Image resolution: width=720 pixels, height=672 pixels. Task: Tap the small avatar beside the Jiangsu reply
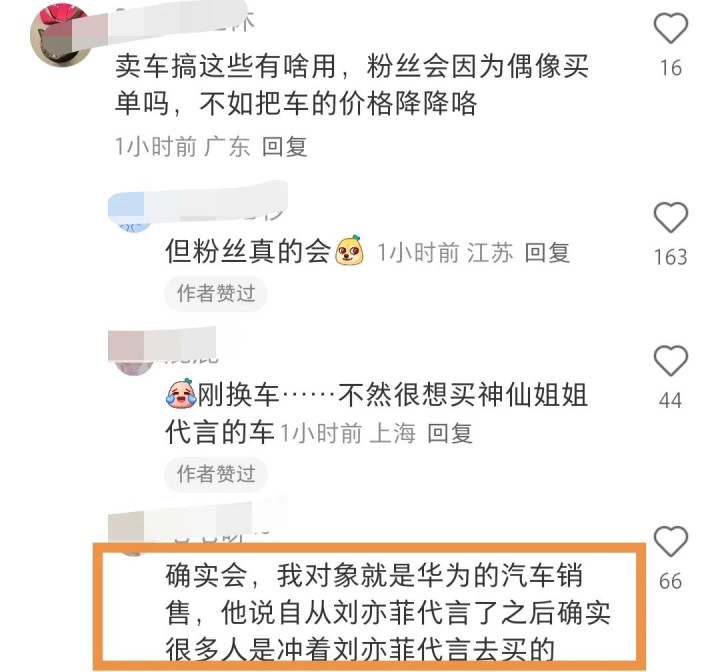point(135,225)
